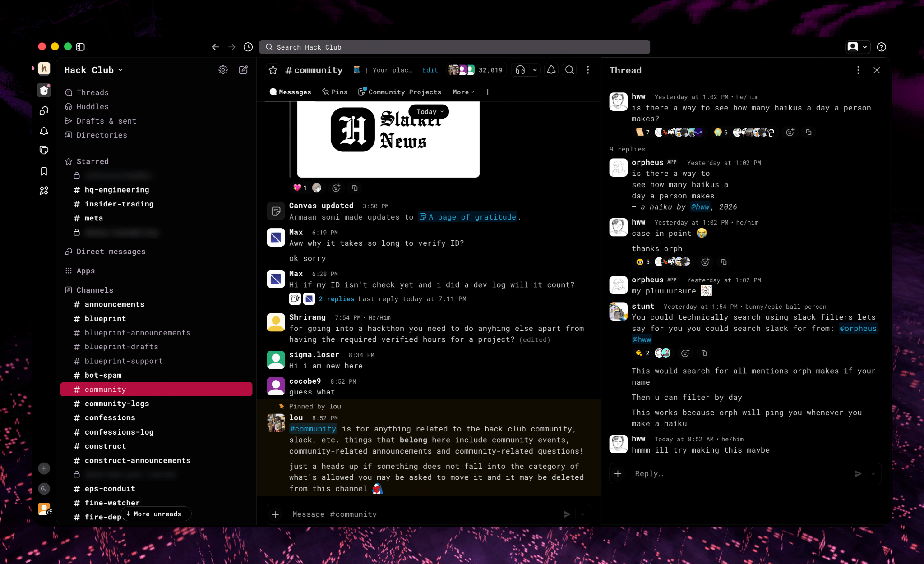The height and width of the screenshot is (564, 924).
Task: Open user status dropdown at top right
Action: (x=857, y=47)
